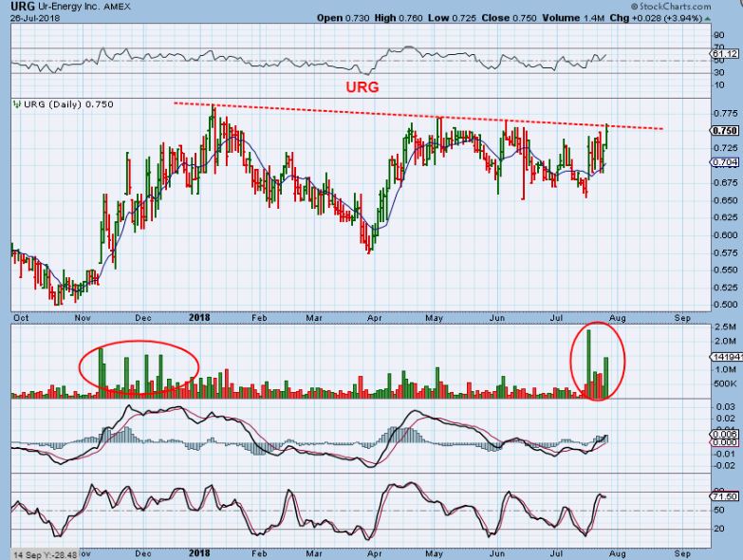Select the red ellipse around November volume
This screenshot has width=743, height=560.
point(139,364)
